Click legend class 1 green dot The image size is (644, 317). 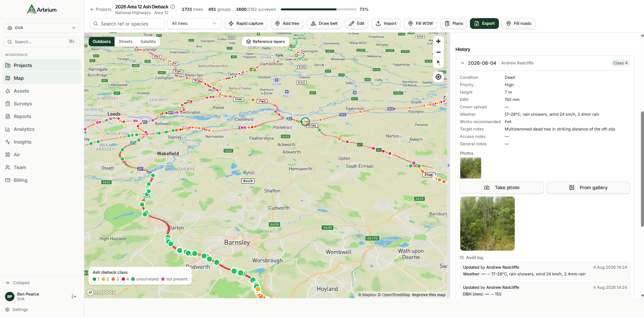tap(94, 279)
